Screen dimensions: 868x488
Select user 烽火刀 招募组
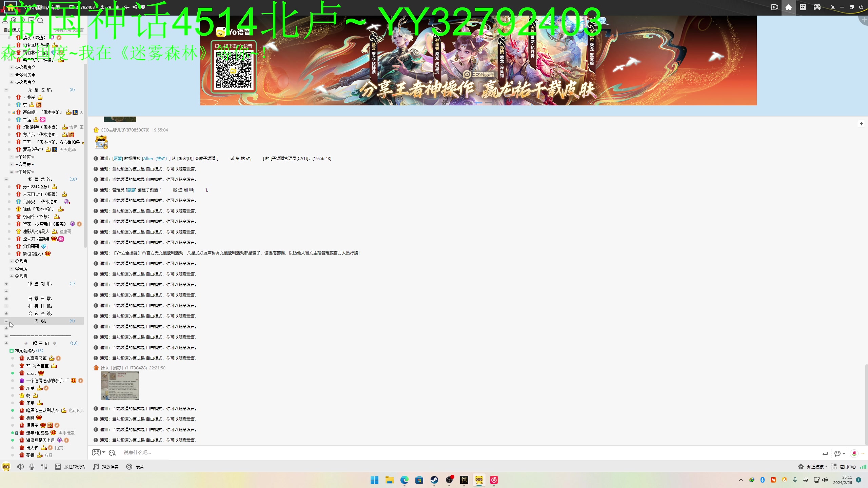(36, 239)
